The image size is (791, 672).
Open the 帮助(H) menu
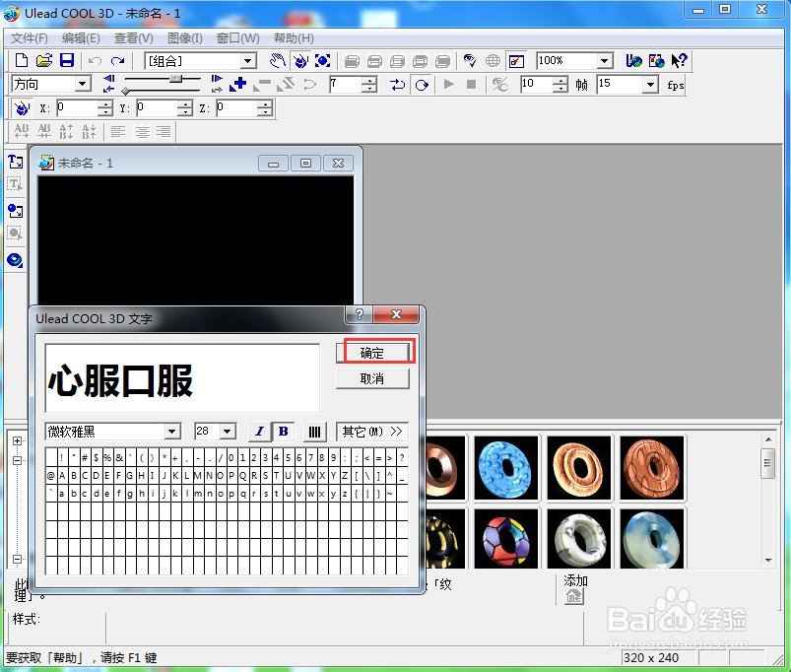coord(294,38)
